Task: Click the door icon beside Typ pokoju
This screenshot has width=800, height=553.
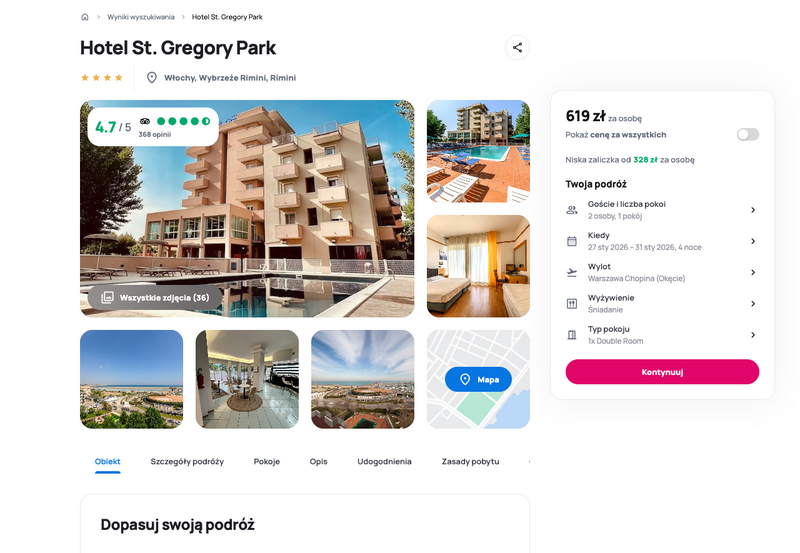Action: click(572, 335)
